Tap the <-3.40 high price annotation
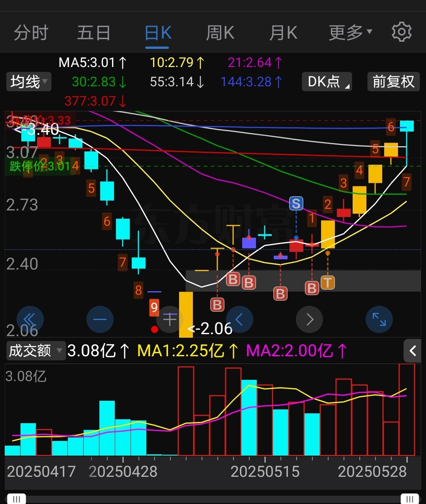 [37, 129]
